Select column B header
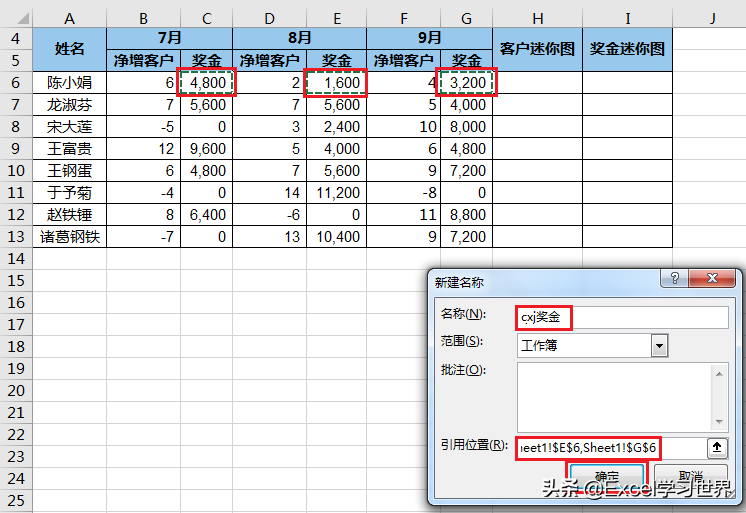This screenshot has width=746, height=513. click(x=143, y=19)
